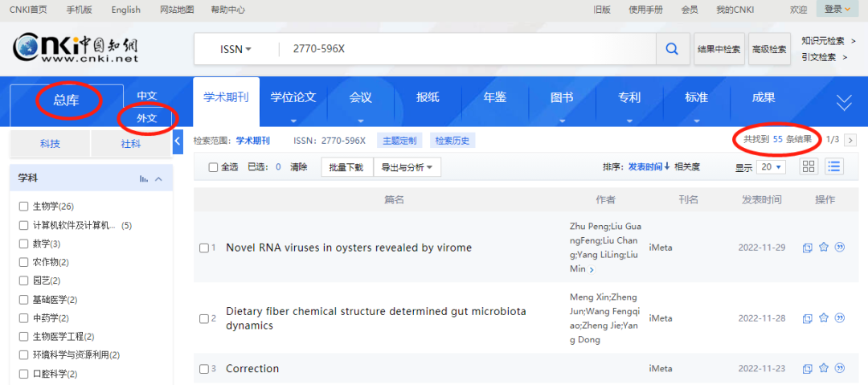Select checkbox for result 1 Novel RNA viruses
Screen dimensions: 868x385
coord(203,248)
